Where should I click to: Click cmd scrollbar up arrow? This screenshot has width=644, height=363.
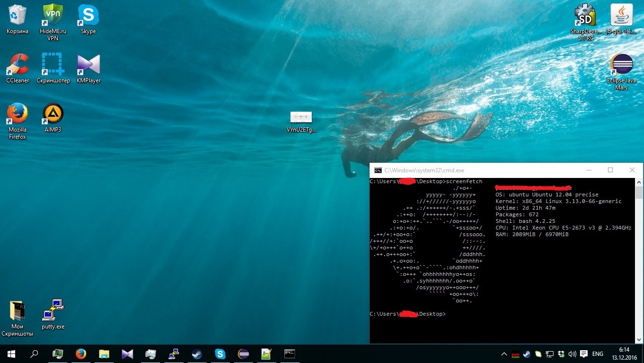(639, 182)
